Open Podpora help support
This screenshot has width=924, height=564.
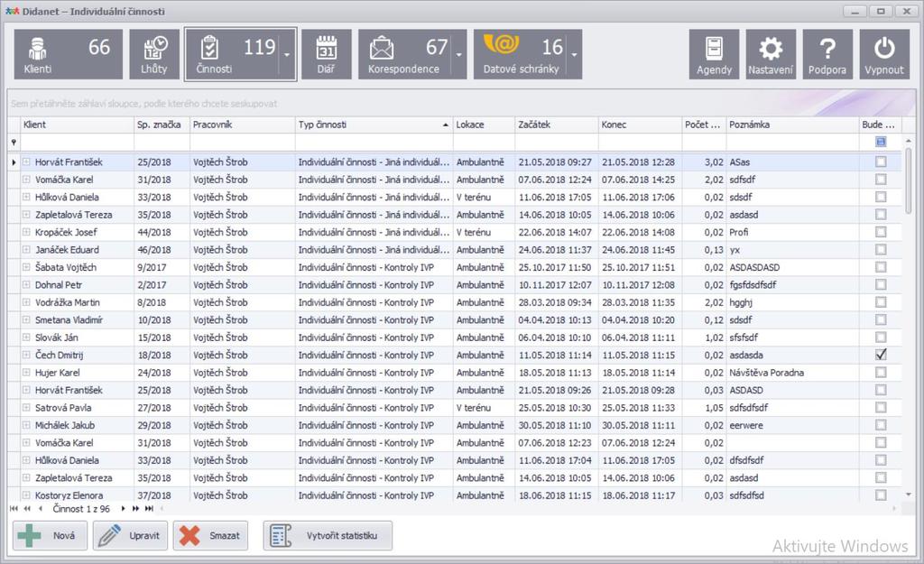pyautogui.click(x=827, y=54)
